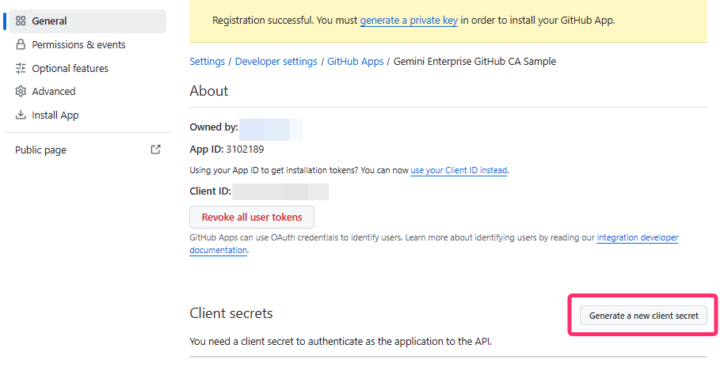Click the Client ID label
Screen dimensions: 720x371
click(210, 191)
